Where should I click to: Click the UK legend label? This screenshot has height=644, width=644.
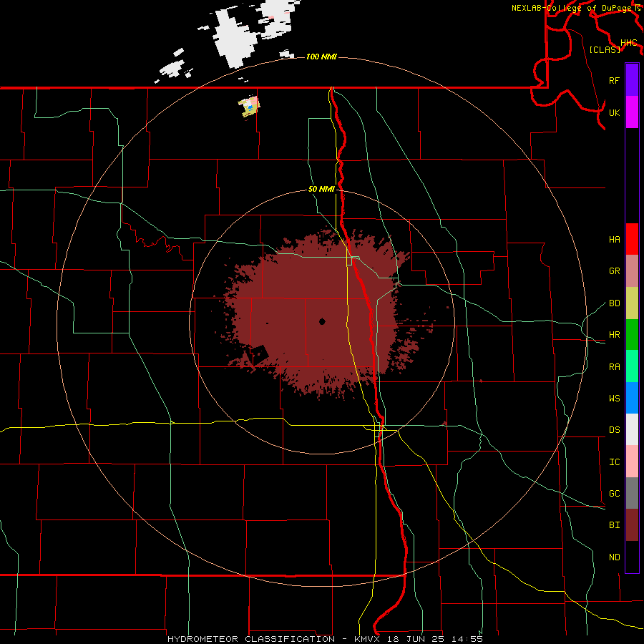[x=615, y=112]
